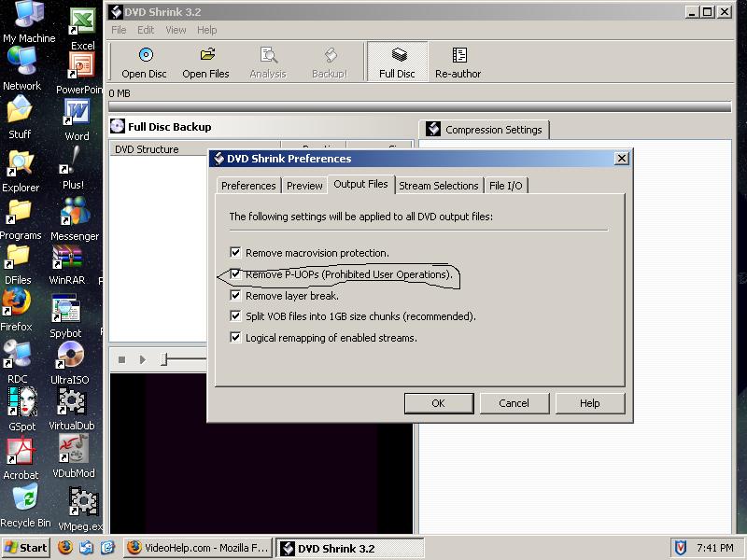The height and width of the screenshot is (560, 747).
Task: Click the Re-author toolbar button
Action: [x=458, y=63]
